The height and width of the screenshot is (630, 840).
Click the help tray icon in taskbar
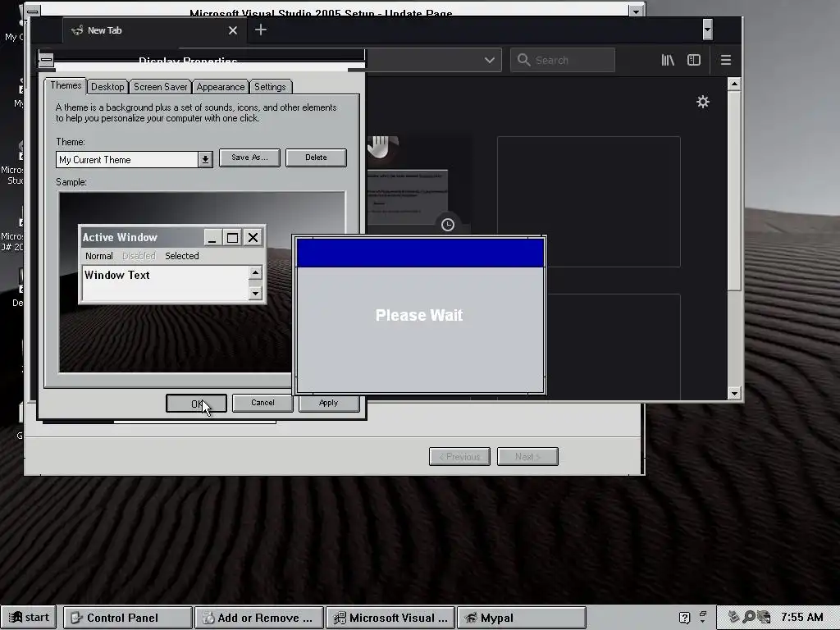(684, 618)
